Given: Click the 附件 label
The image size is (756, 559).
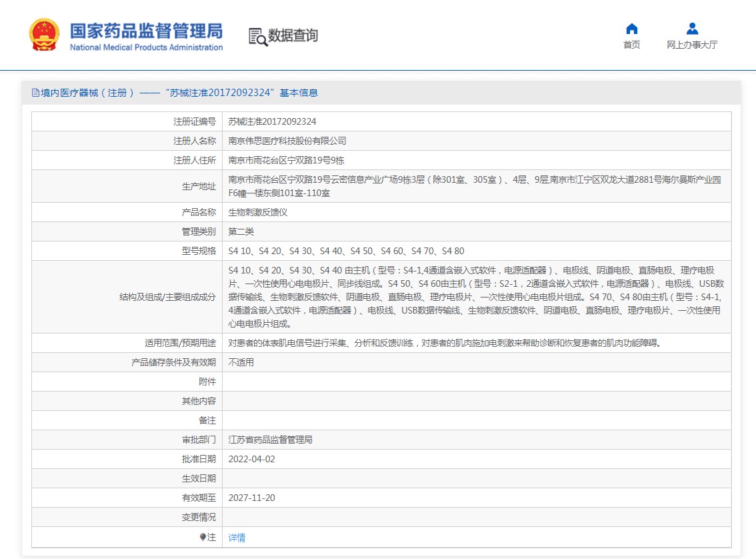Looking at the screenshot, I should click(x=207, y=382).
